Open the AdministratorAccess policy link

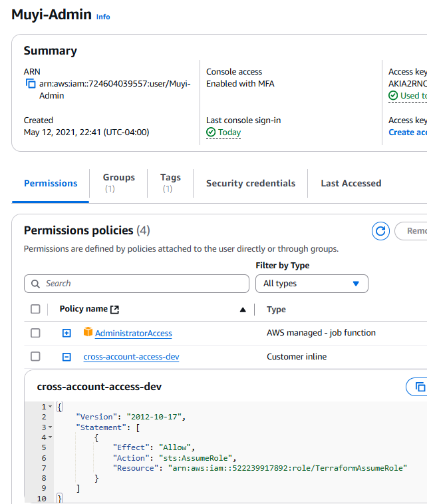pos(134,334)
